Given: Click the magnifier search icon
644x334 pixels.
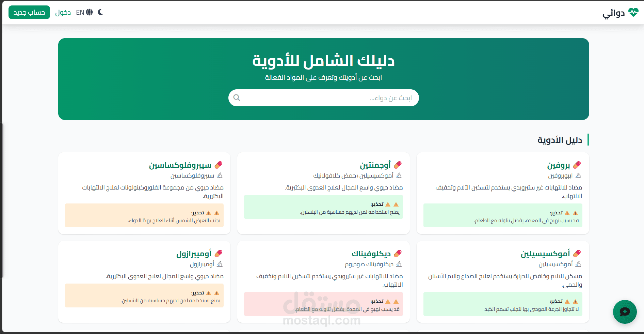Looking at the screenshot, I should coord(237,98).
